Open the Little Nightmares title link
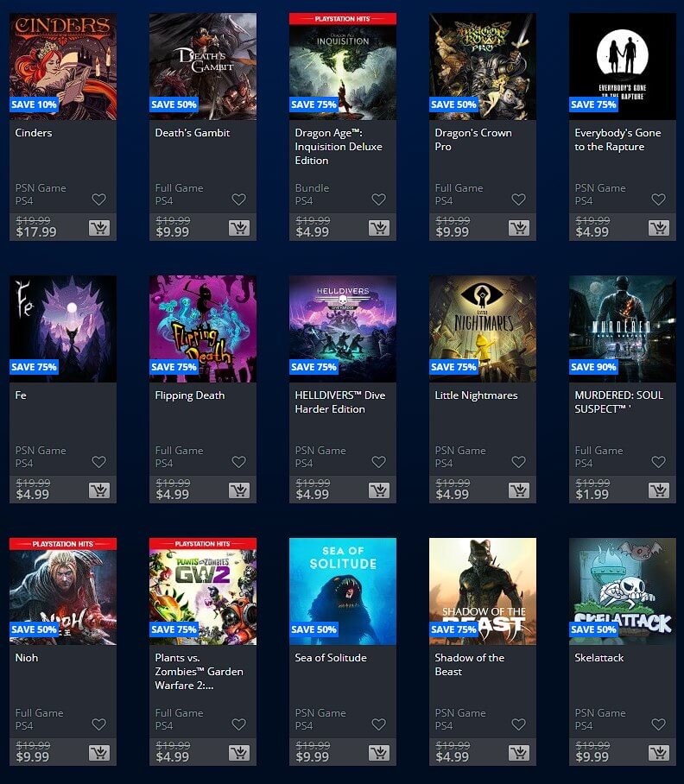 click(476, 395)
